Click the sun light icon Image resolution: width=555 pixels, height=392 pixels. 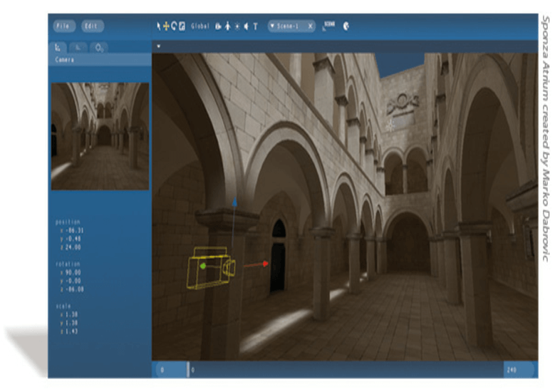237,26
